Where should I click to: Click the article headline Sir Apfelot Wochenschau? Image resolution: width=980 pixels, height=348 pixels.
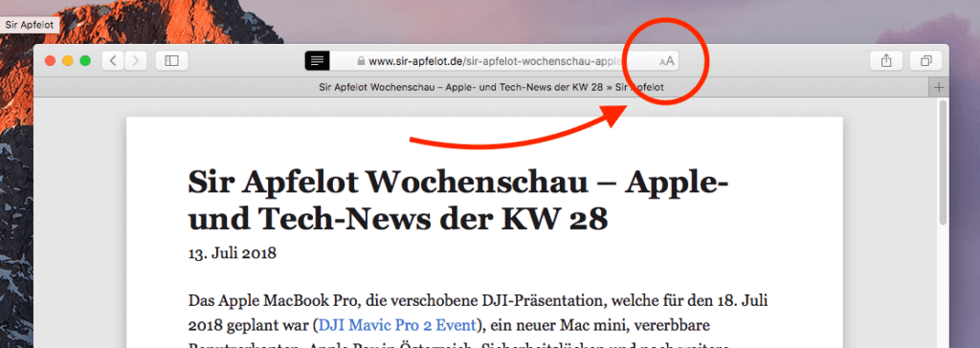[x=458, y=200]
